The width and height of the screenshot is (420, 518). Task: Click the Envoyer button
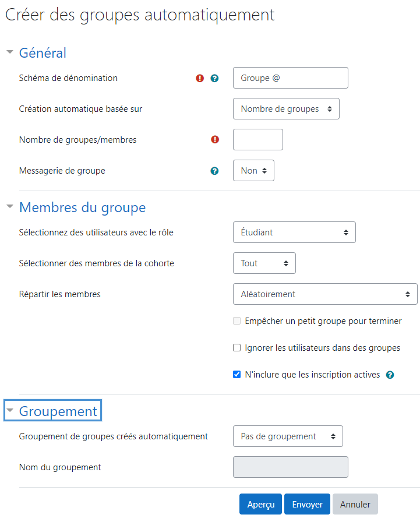pyautogui.click(x=307, y=504)
